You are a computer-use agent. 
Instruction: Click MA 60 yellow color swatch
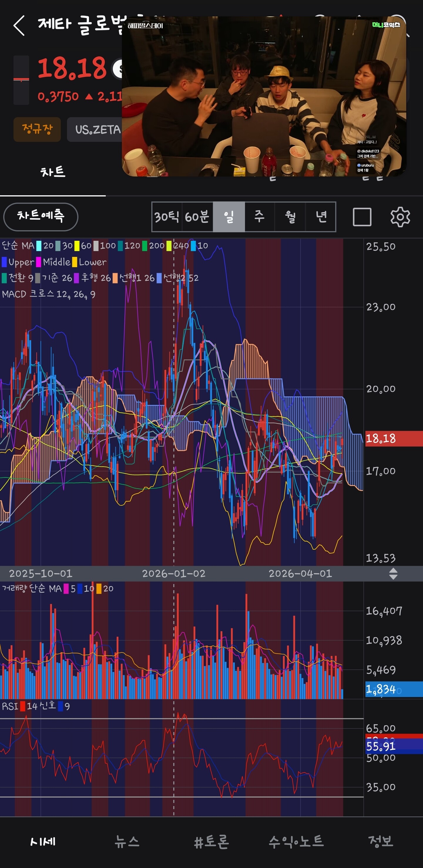click(77, 246)
